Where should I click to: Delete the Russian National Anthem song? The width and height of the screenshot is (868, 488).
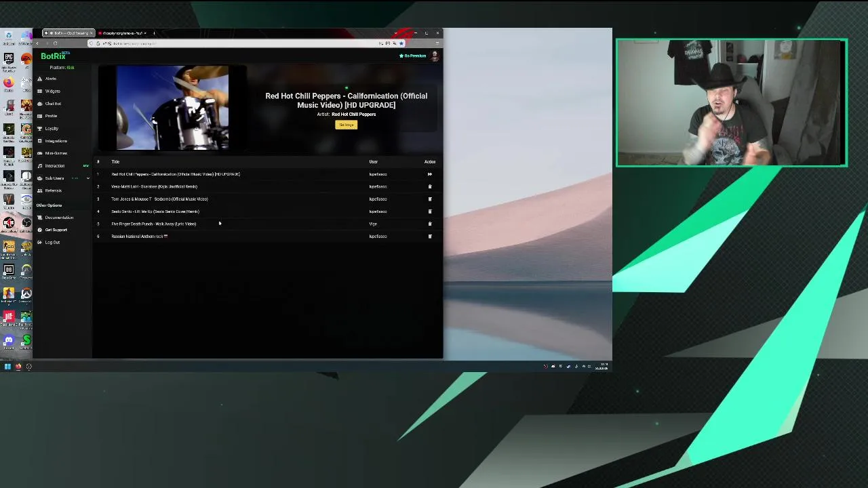click(x=429, y=237)
